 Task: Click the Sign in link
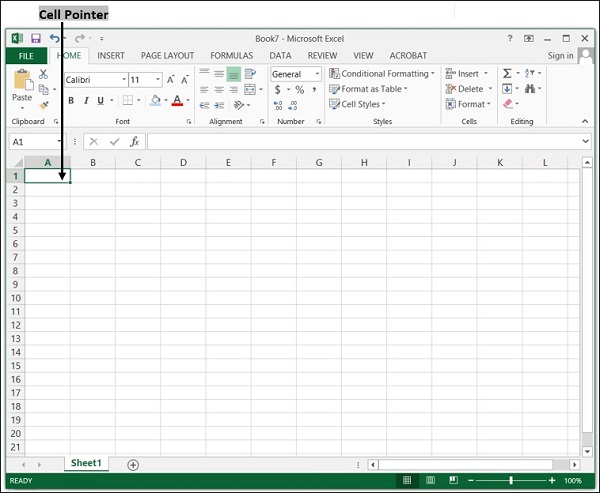[560, 56]
